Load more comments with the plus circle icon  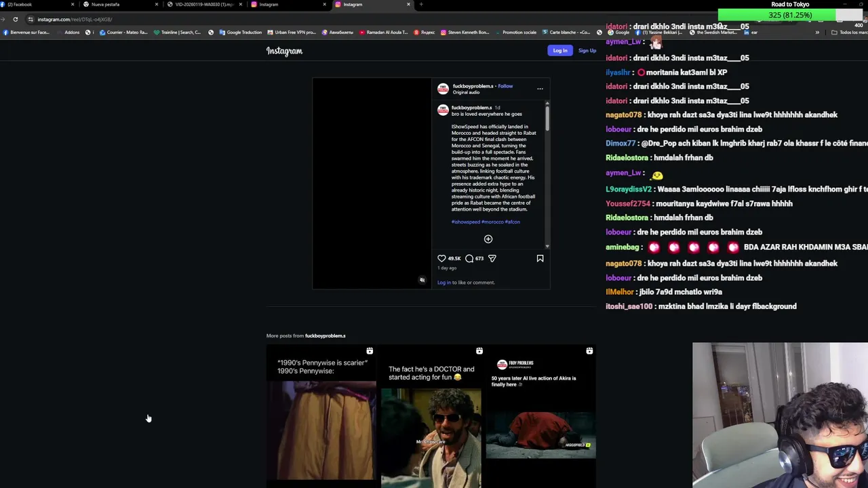(x=488, y=239)
